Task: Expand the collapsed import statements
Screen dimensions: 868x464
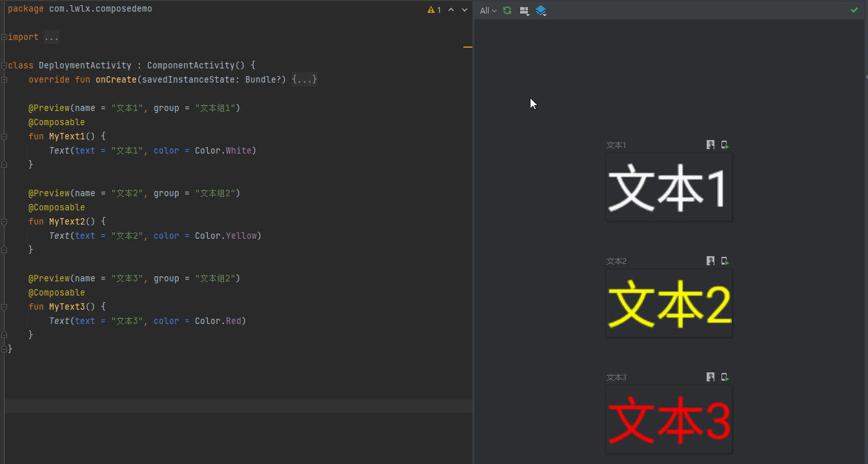Action: 52,37
